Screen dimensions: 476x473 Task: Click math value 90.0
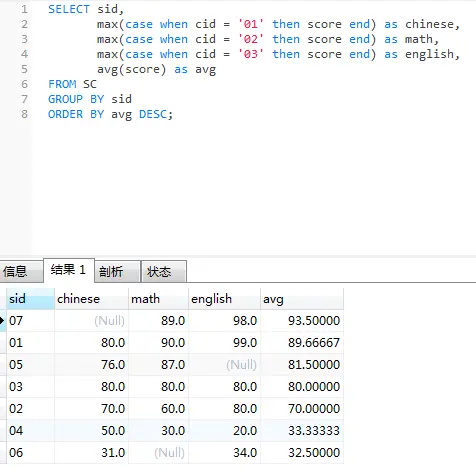tap(158, 343)
